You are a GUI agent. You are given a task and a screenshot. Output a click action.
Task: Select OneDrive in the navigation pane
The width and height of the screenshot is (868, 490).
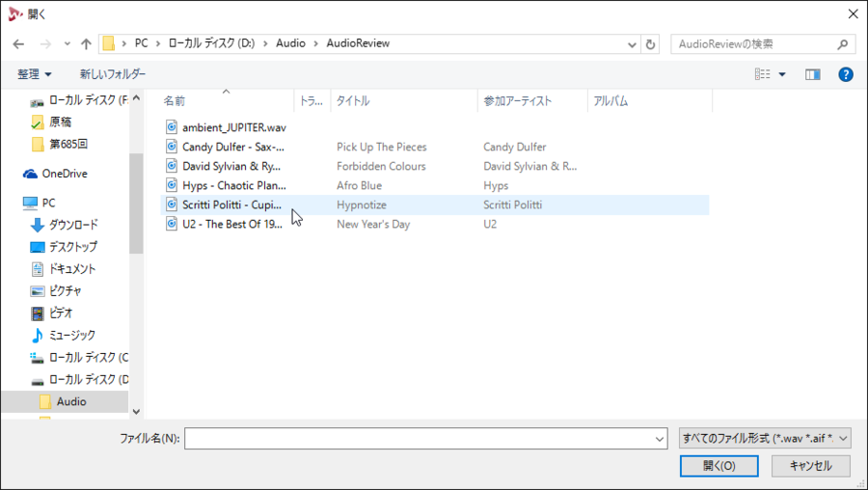coord(55,174)
